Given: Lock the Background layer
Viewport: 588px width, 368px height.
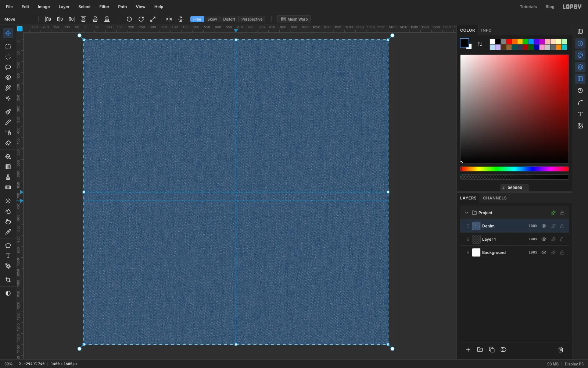Looking at the screenshot, I should [562, 252].
